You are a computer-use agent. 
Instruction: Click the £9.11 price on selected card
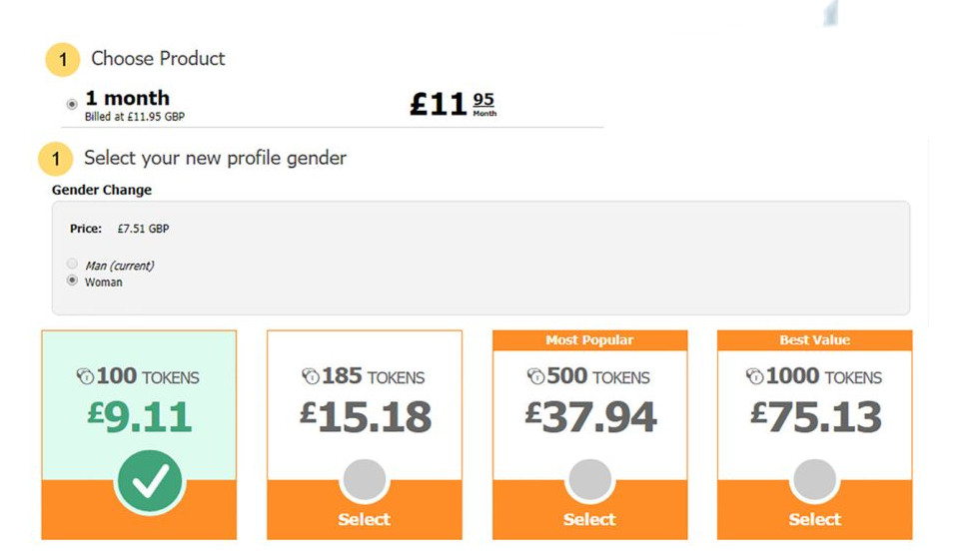(139, 415)
